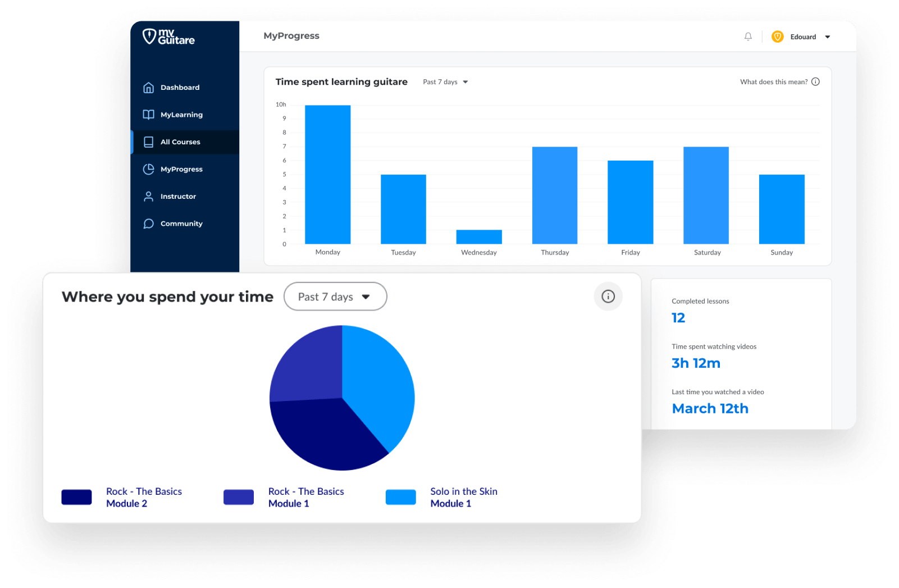Click the info icon in pie chart card
The width and height of the screenshot is (899, 588).
(x=608, y=297)
